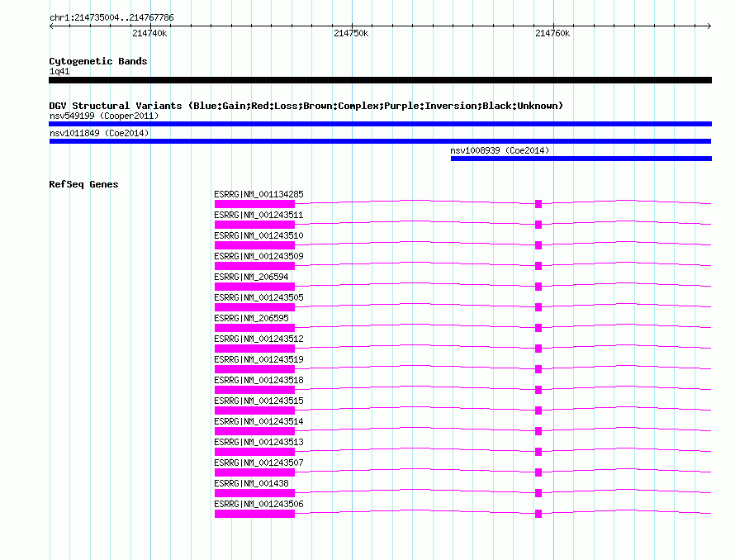Click the 214740k ruler label
Image resolution: width=735 pixels, height=560 pixels.
click(x=149, y=33)
